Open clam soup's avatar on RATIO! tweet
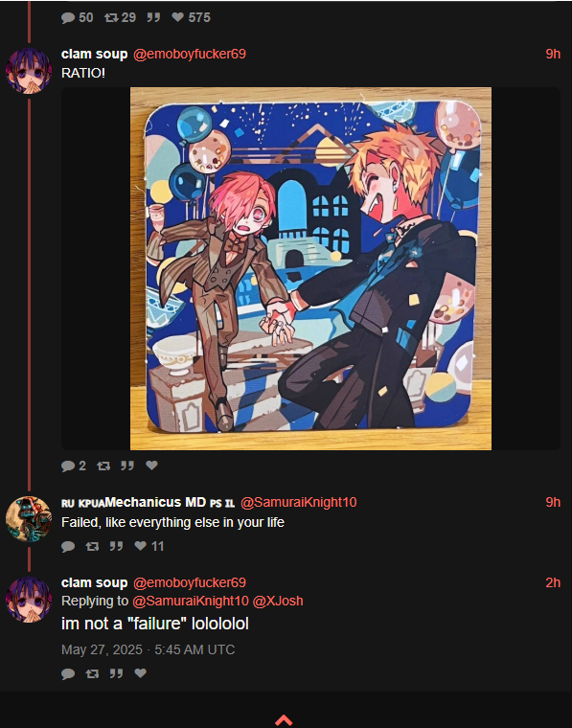The image size is (572, 728). click(x=29, y=71)
